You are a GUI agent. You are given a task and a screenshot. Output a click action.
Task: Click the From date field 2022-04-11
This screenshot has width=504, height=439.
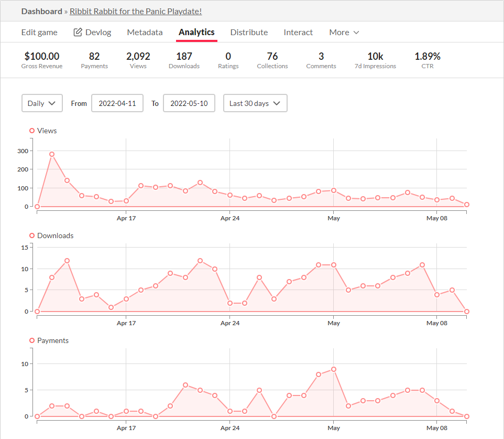pos(117,103)
